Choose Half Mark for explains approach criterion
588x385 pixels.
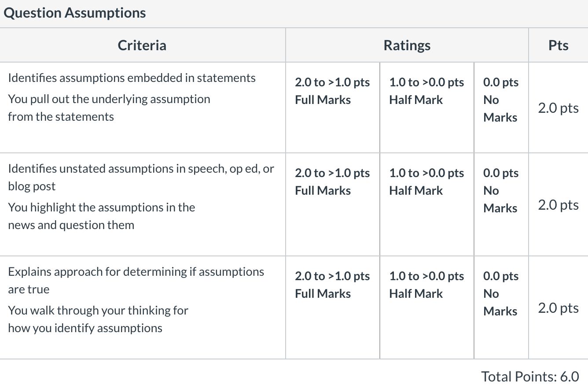point(426,307)
